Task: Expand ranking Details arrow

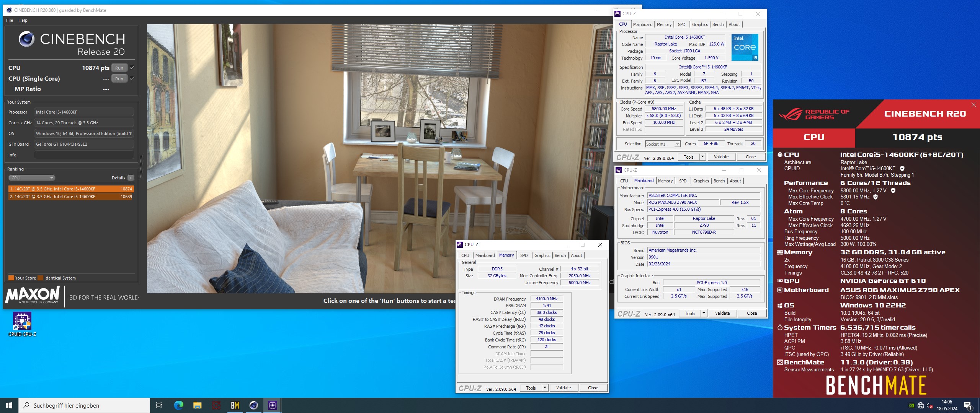Action: (x=131, y=178)
